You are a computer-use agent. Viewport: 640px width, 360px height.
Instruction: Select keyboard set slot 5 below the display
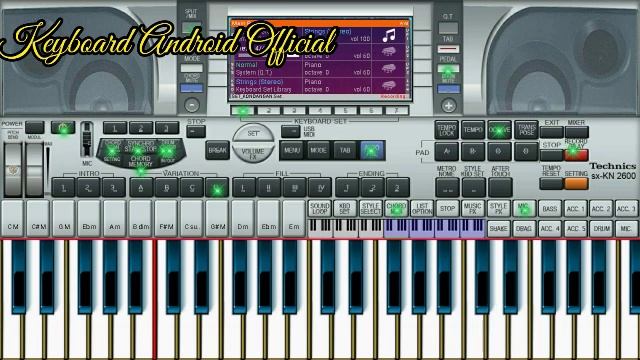(345, 110)
